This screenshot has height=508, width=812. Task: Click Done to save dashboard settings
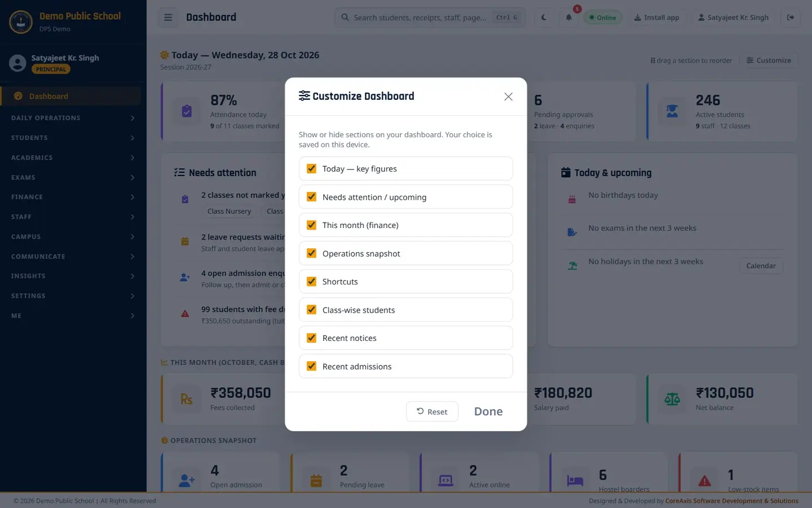[x=488, y=411]
